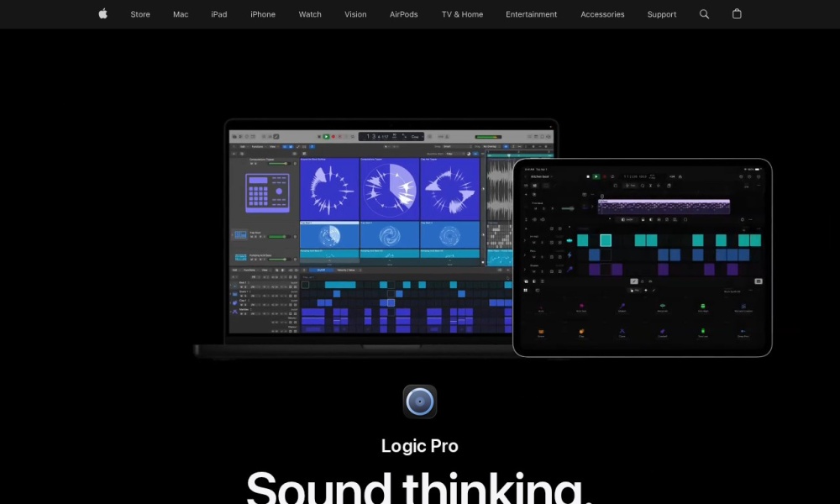Screen dimensions: 840x504
Task: Open the Store menu item
Action: click(140, 14)
